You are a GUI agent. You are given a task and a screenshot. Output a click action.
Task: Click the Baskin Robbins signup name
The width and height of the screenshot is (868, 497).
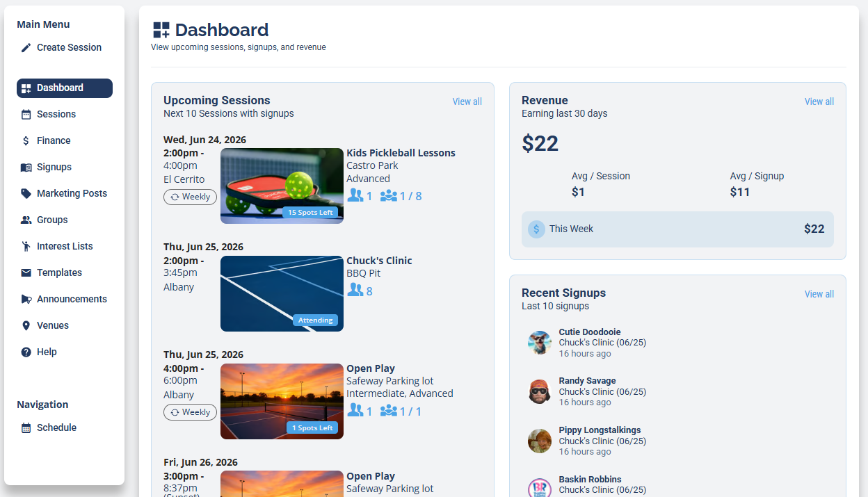tap(590, 480)
